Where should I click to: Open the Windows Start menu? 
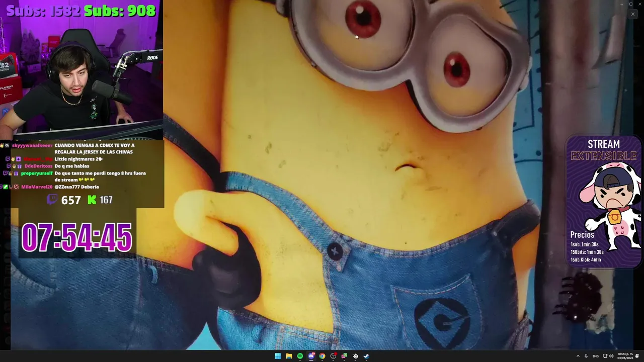(278, 356)
